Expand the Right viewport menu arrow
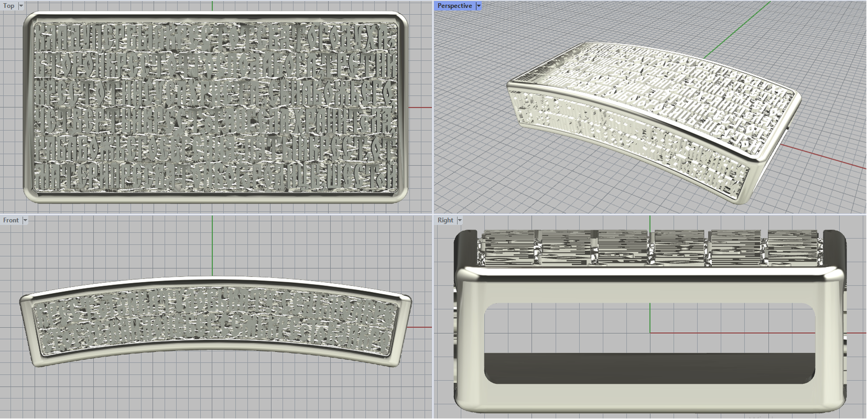The image size is (868, 419). click(459, 220)
